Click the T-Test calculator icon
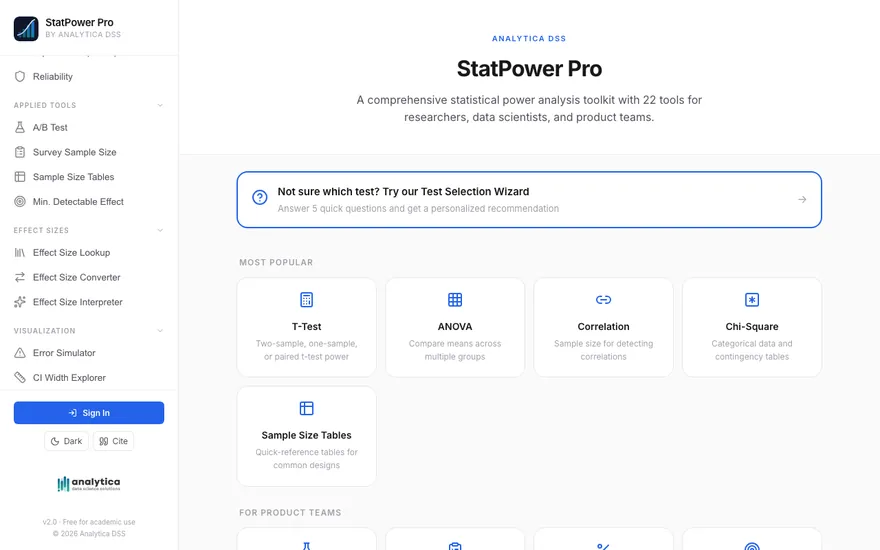This screenshot has height=550, width=880. tap(306, 300)
